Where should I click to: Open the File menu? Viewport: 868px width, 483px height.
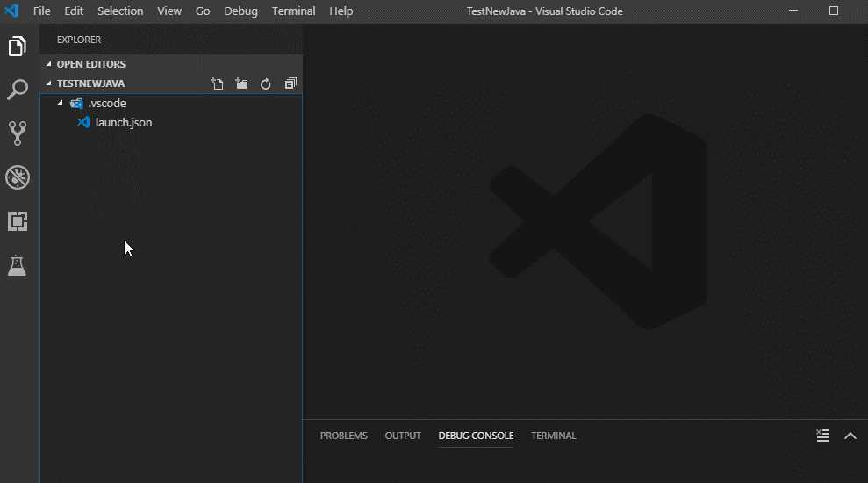pos(41,11)
